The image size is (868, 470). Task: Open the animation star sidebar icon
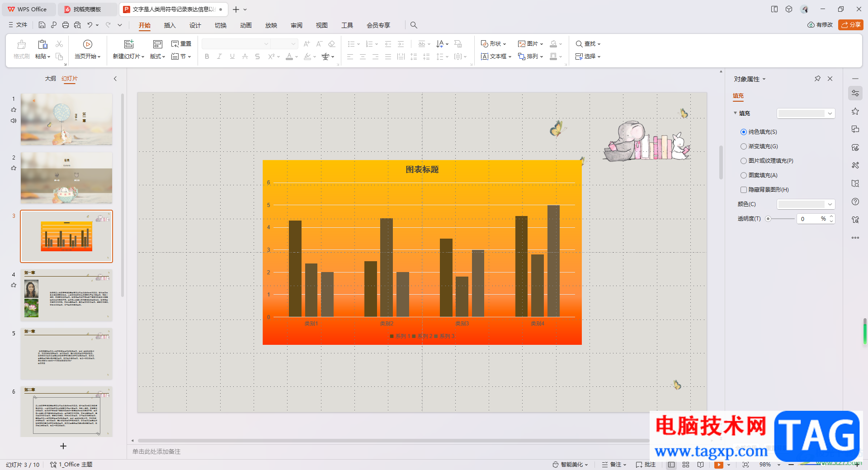point(855,111)
